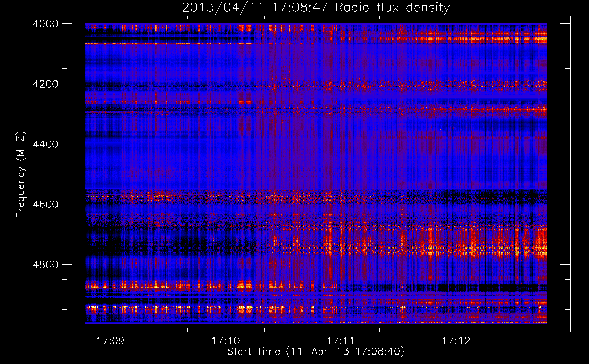This screenshot has width=589, height=364.
Task: Click the 'Start Time (11-Apr-13 17:08:40)' label
Action: click(x=316, y=352)
